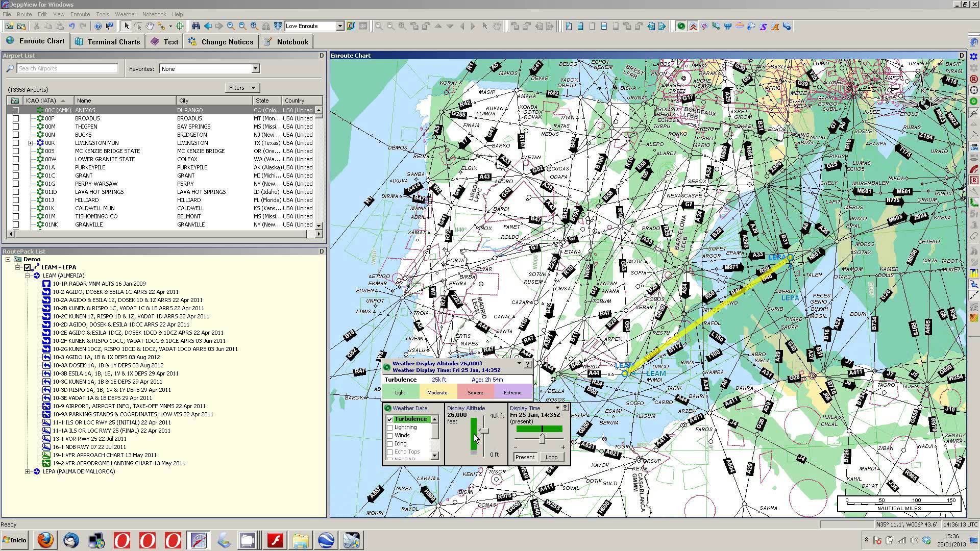The height and width of the screenshot is (551, 980).
Task: Click the zoom out magnifier icon
Action: click(x=242, y=26)
